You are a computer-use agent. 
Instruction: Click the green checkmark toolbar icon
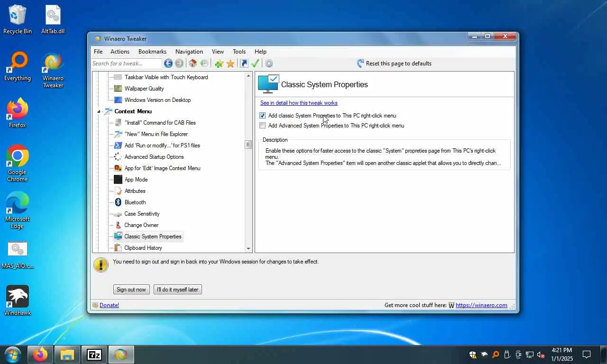point(255,64)
